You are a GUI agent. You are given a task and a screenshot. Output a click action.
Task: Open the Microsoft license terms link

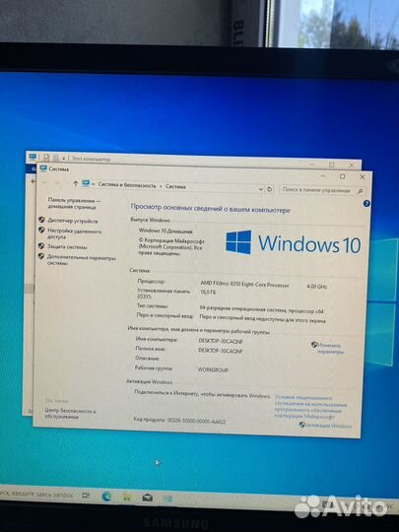310,407
